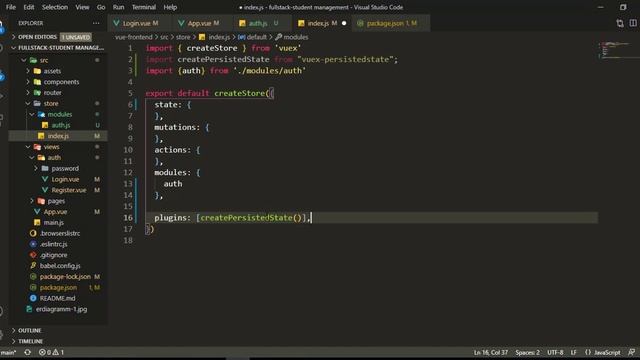This screenshot has height=360, width=640.
Task: Open .browserslistrc file
Action: coord(60,233)
